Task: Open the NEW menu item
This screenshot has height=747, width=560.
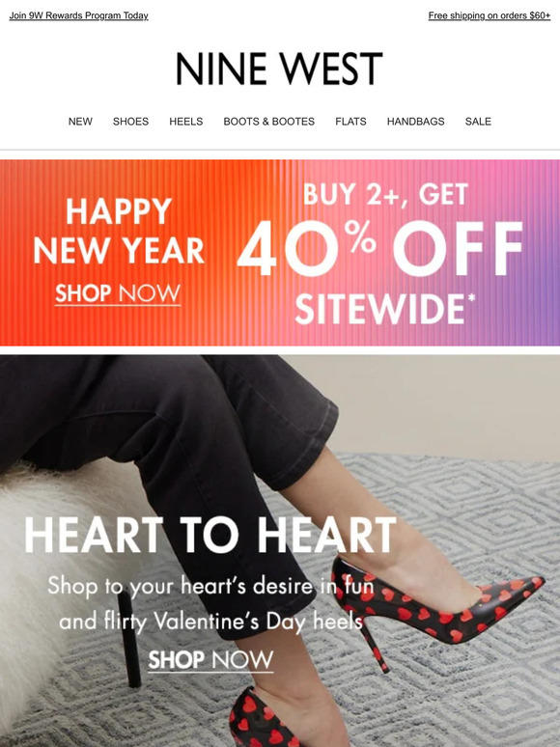Action: [x=80, y=122]
